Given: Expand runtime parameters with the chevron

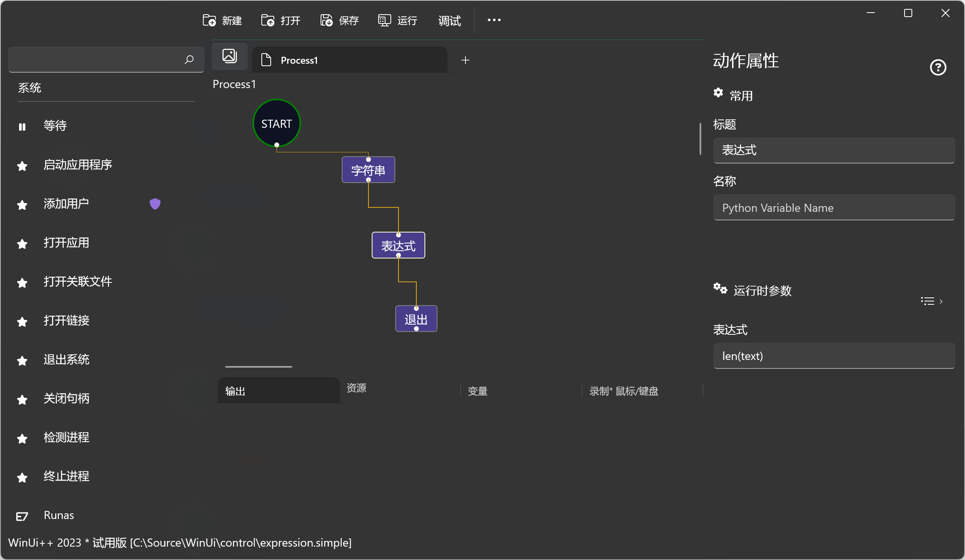Looking at the screenshot, I should point(941,301).
